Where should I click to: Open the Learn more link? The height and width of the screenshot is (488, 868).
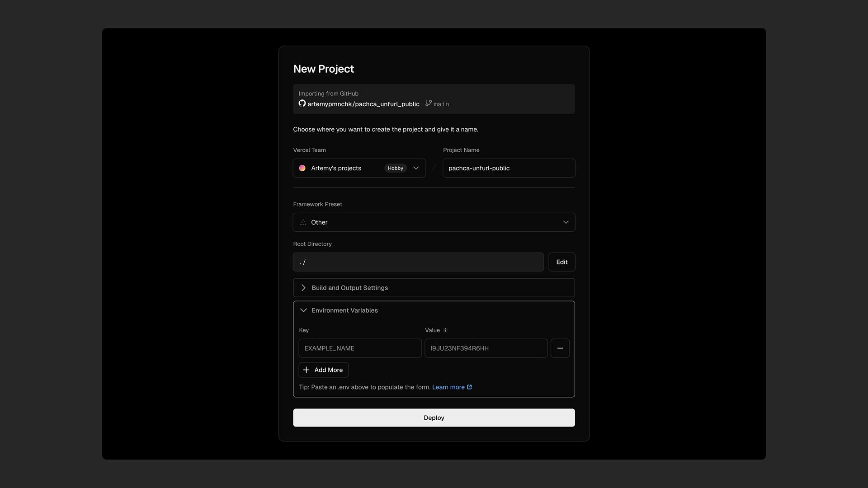click(448, 387)
